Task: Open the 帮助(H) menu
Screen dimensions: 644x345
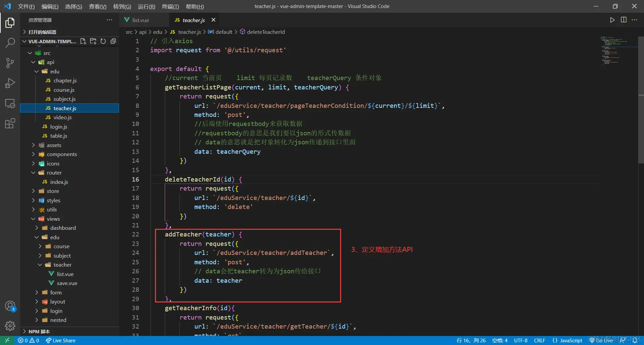Action: (x=195, y=6)
